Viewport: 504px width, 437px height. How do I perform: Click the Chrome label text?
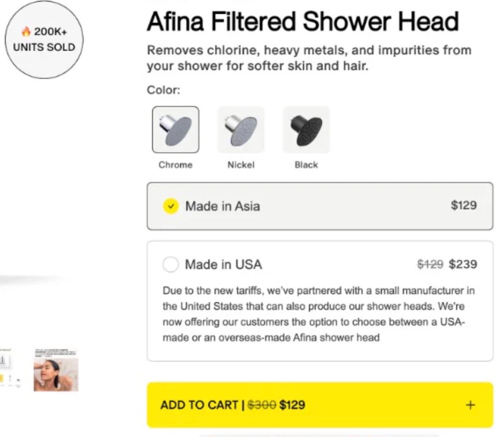(x=175, y=165)
